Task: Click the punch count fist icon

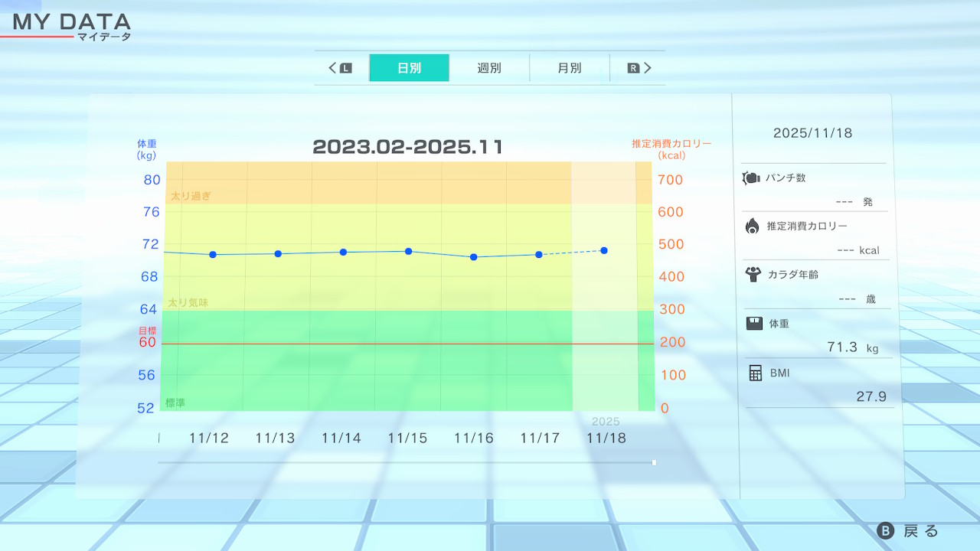Action: point(751,178)
